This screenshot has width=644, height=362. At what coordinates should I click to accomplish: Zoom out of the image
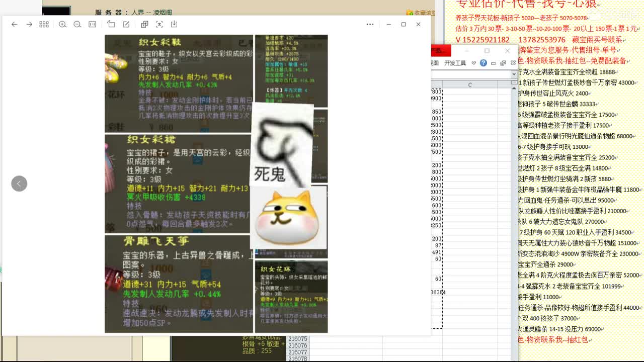point(77,24)
